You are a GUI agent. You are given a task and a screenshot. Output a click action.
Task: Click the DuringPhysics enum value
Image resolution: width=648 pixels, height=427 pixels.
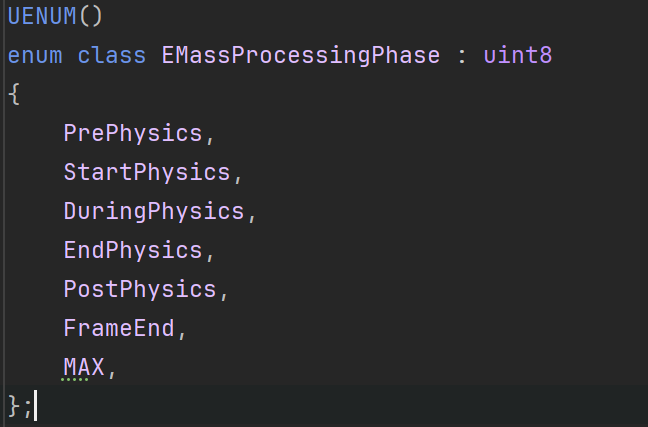(153, 211)
